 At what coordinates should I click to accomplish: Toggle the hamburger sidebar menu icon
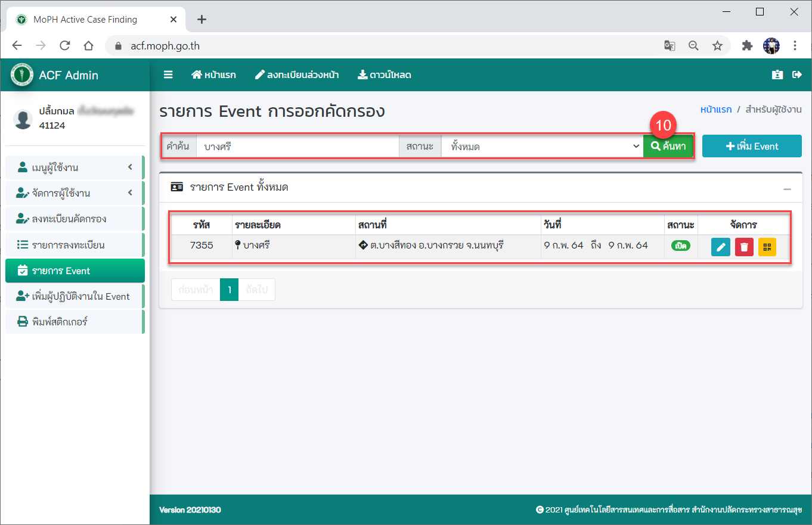(x=168, y=75)
